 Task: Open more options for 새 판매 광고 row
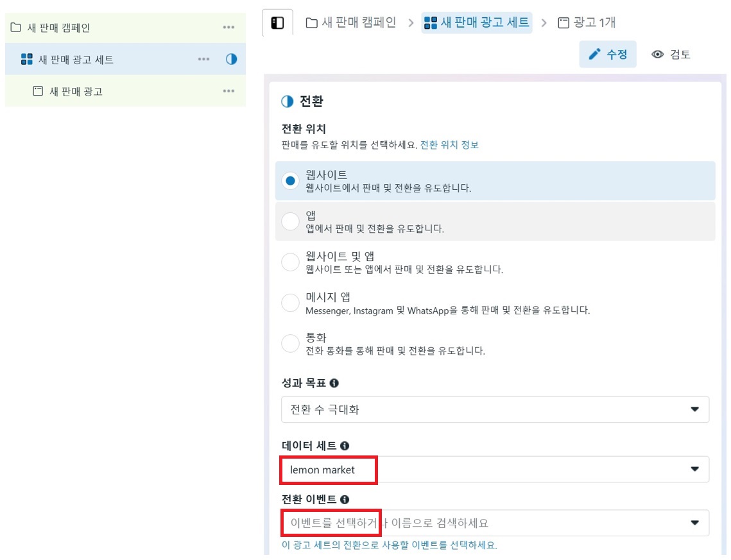click(228, 91)
